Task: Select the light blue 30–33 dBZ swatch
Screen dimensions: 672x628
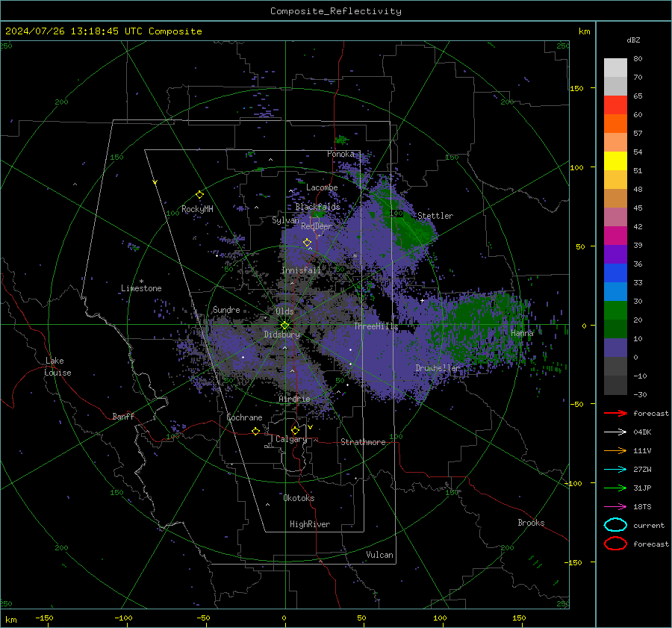Action: tap(615, 292)
